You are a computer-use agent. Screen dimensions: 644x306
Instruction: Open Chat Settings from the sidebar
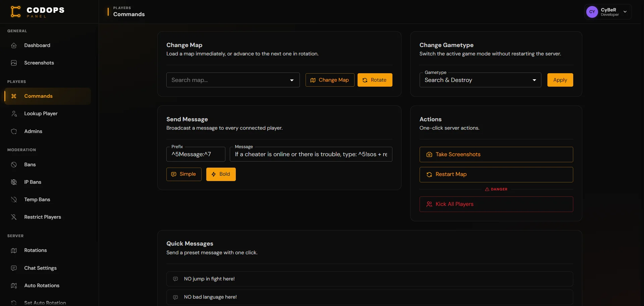pos(47,268)
